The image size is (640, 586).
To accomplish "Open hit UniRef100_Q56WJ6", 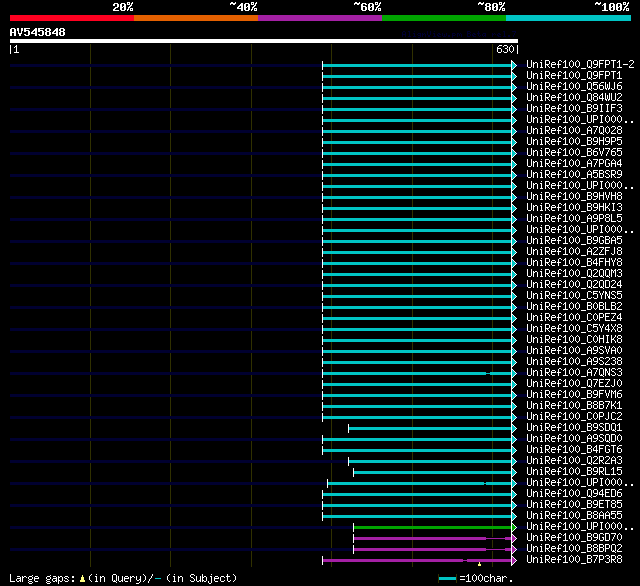I will (574, 87).
